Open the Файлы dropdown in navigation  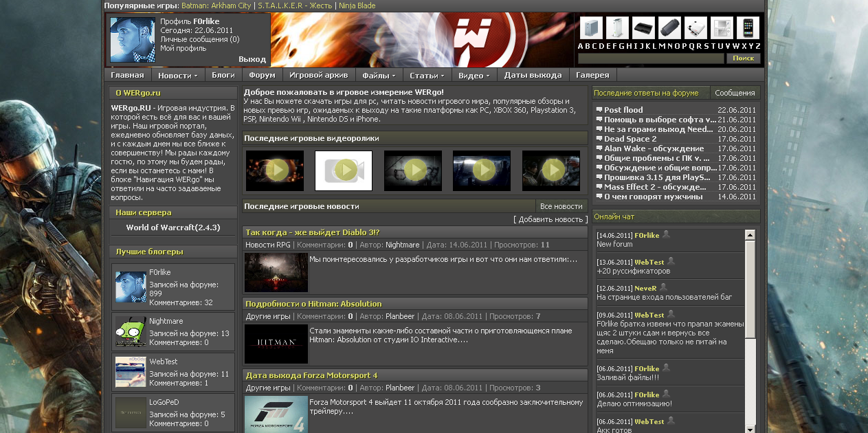click(379, 75)
